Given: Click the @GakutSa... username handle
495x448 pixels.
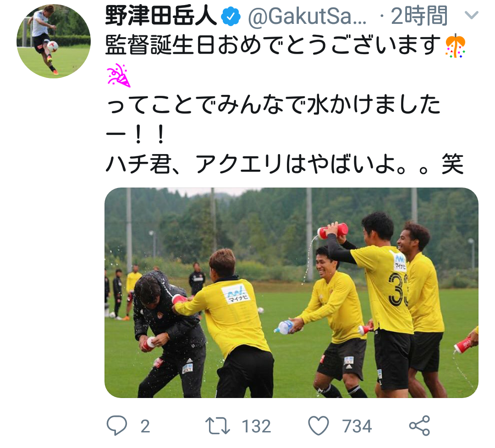Looking at the screenshot, I should pyautogui.click(x=307, y=16).
